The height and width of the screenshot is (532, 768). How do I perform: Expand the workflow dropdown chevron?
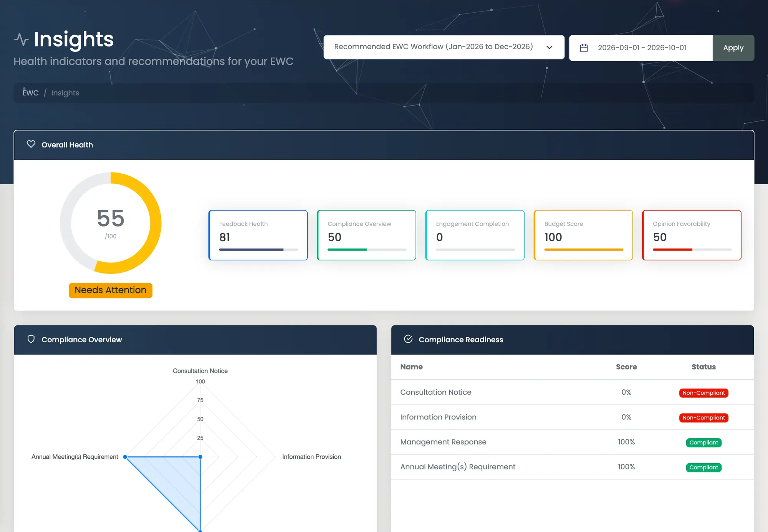[x=550, y=47]
